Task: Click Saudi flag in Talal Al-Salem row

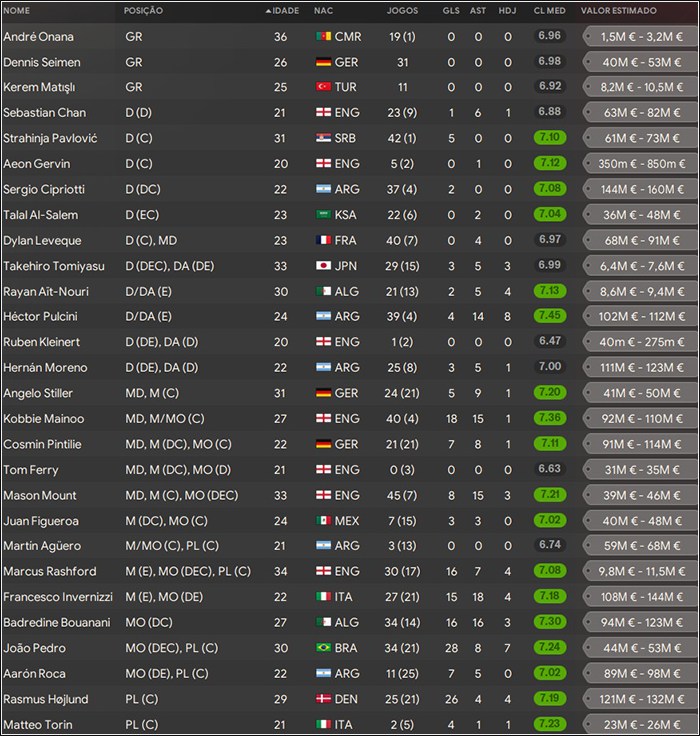Action: pos(323,215)
